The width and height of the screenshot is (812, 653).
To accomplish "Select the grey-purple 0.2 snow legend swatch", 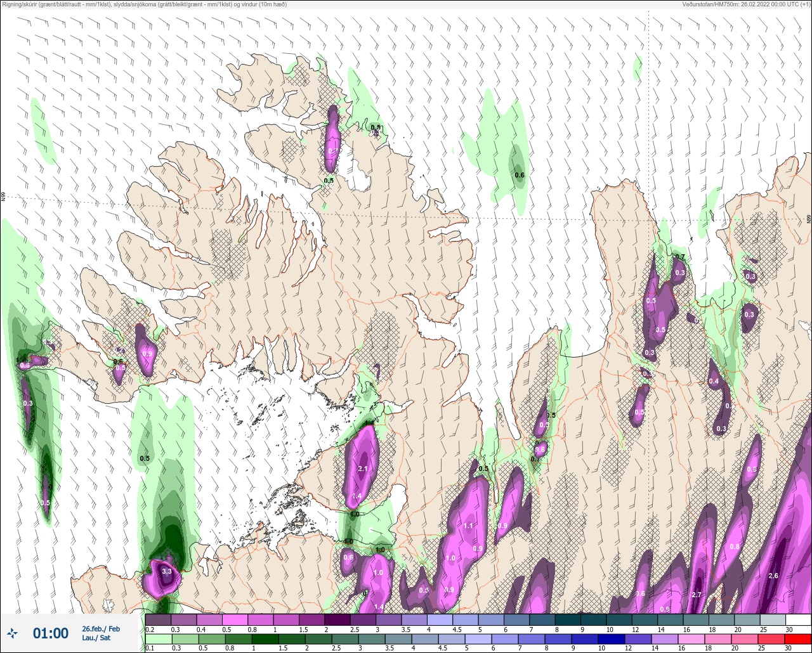I will 158,619.
